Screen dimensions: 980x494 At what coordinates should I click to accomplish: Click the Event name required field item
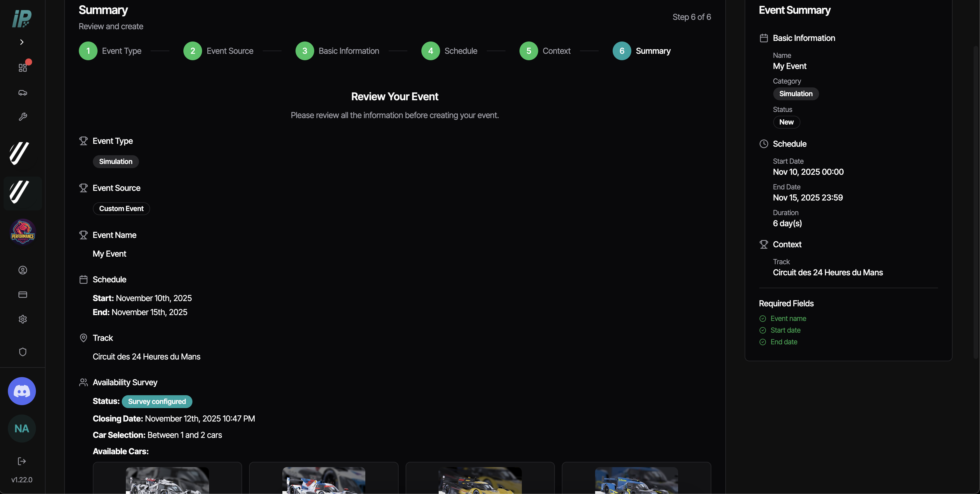point(783,318)
